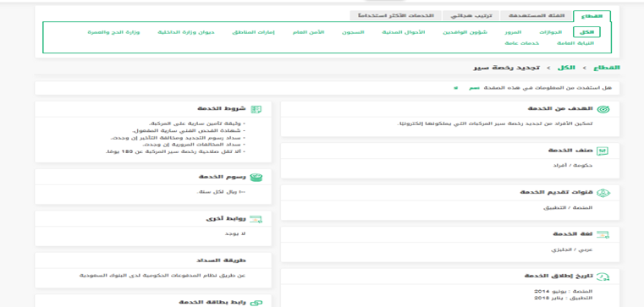Filter services by النيابة العامة sector
The image size is (644, 307).
pos(575,43)
